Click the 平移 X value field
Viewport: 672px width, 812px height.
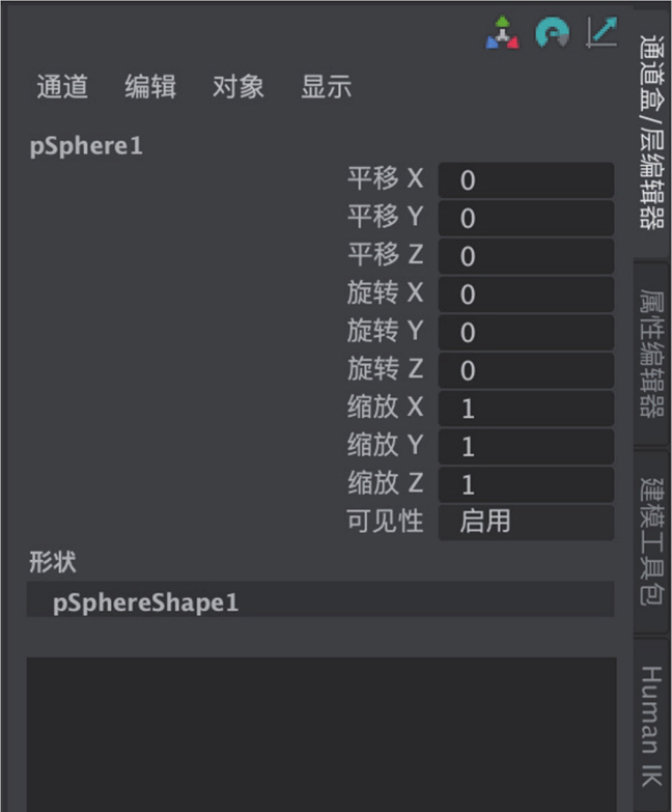coord(526,180)
